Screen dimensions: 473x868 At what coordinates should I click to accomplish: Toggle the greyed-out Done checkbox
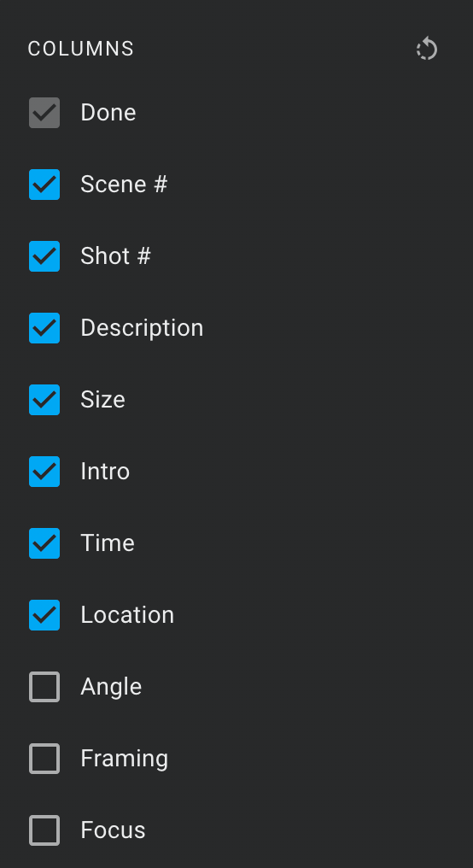44,113
